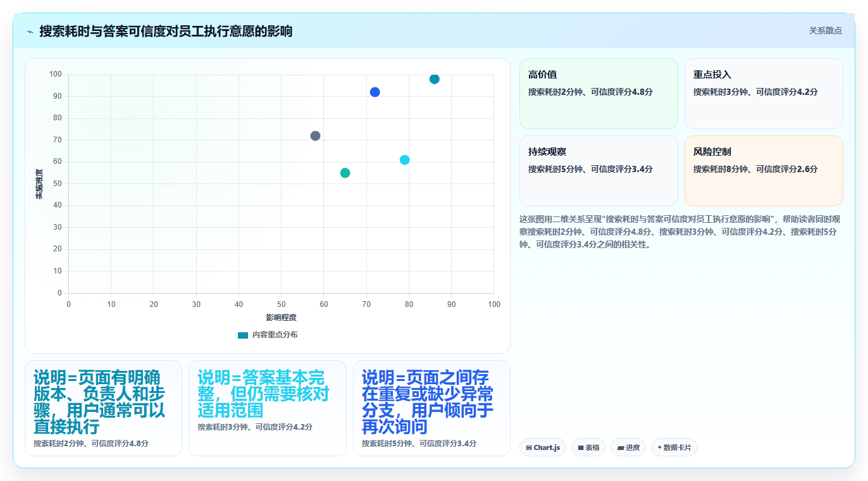Image resolution: width=868 pixels, height=481 pixels.
Task: Click the paragraph starting 这张图用二维关系呈现
Action: tap(681, 232)
